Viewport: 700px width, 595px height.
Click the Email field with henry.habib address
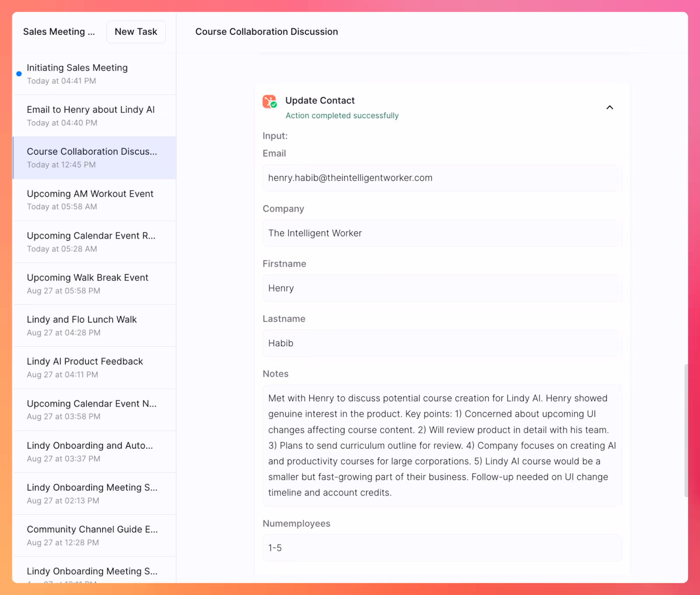click(x=442, y=178)
